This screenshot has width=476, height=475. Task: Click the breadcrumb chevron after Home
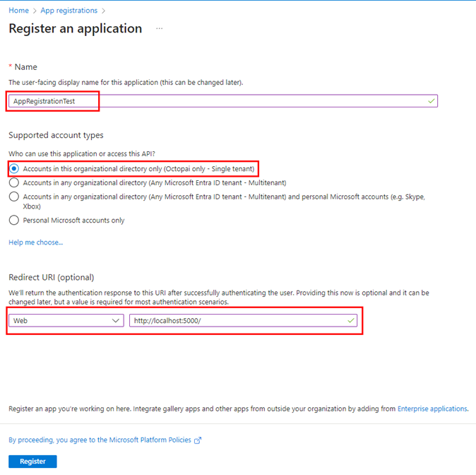[34, 11]
